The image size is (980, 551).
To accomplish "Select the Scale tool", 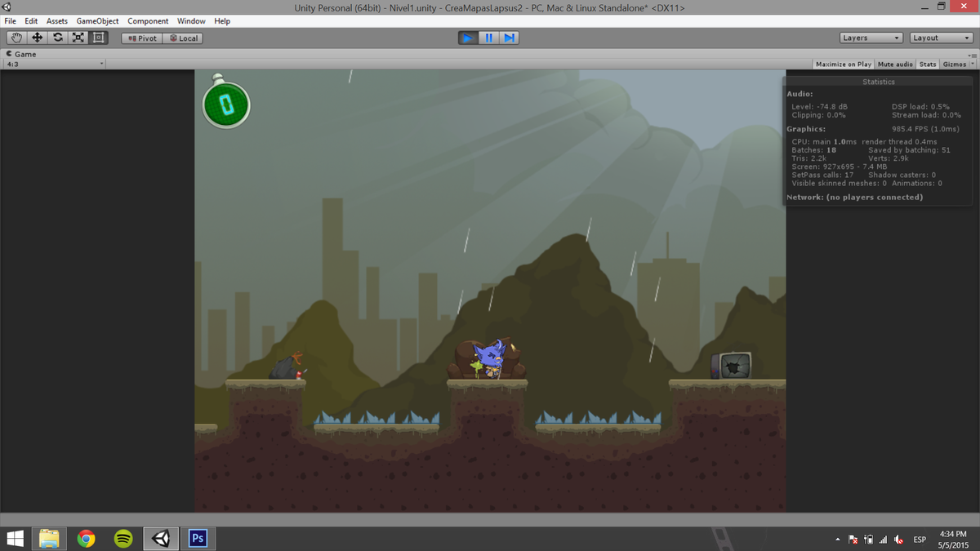I will click(78, 38).
